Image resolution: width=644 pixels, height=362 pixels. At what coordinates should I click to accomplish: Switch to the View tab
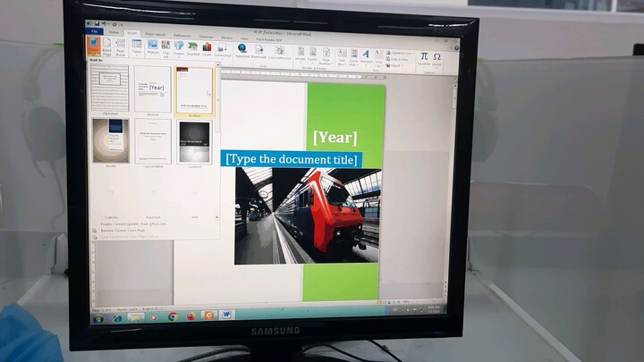[244, 38]
